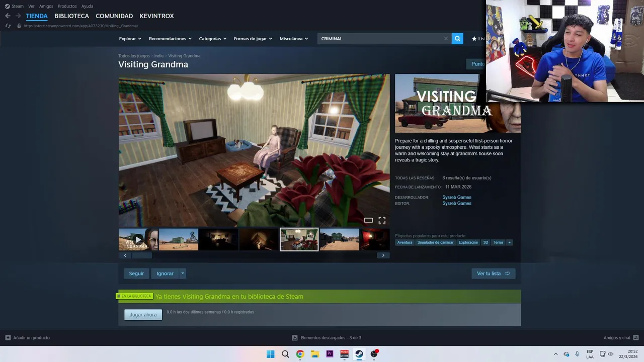Click the Jugar ahora button

pos(143,315)
